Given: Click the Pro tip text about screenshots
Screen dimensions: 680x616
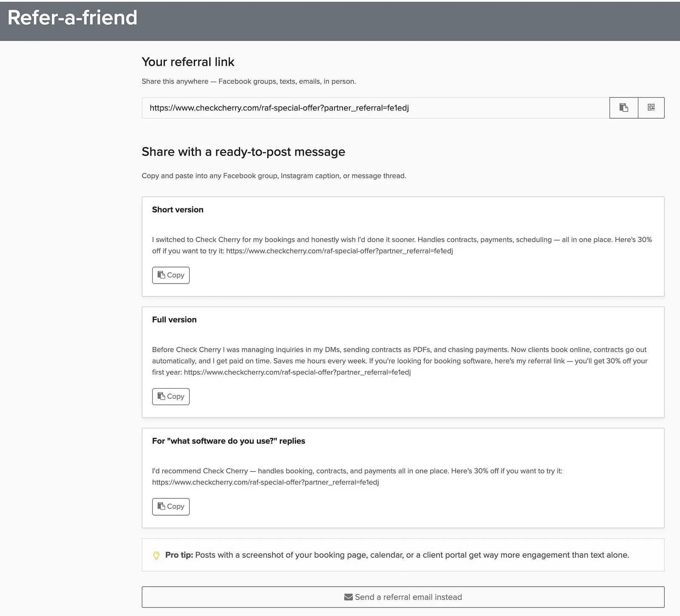Looking at the screenshot, I should (397, 555).
